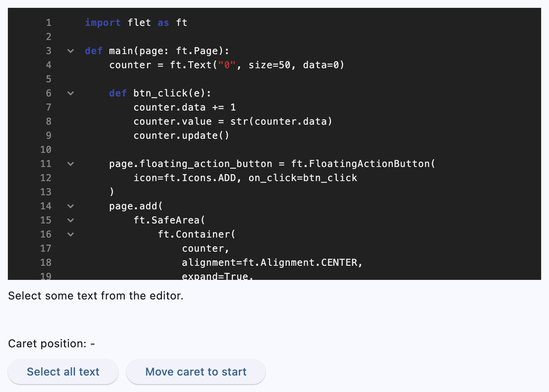Viewport: 549px width, 392px height.
Task: Click the red "0" string literal
Action: tap(226, 65)
